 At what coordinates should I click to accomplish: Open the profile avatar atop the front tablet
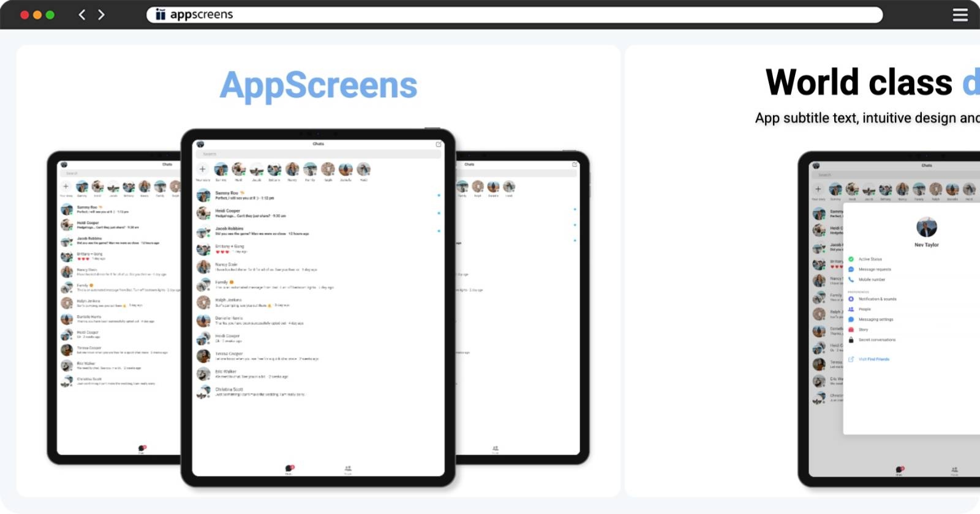tap(200, 144)
